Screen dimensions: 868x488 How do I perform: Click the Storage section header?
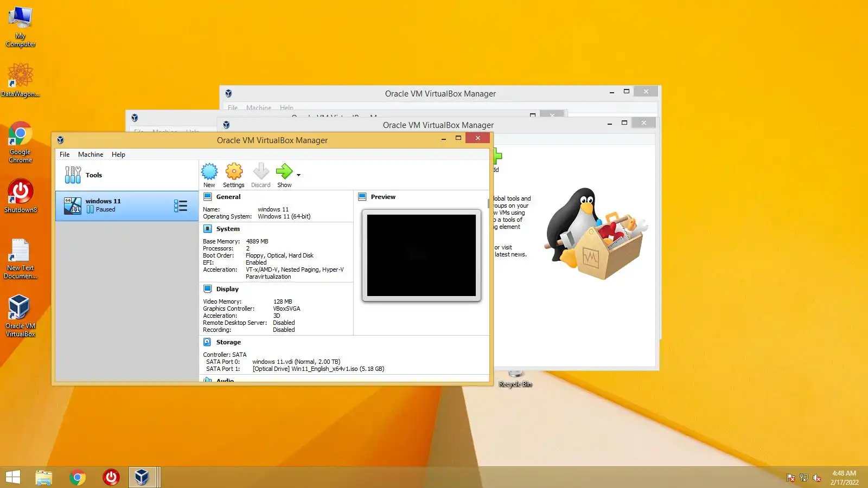click(x=228, y=342)
